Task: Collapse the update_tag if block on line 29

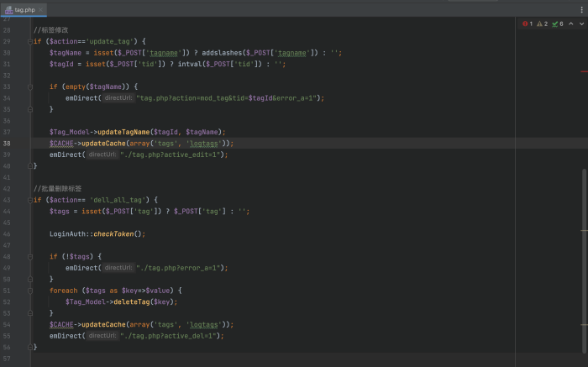Action: 30,42
